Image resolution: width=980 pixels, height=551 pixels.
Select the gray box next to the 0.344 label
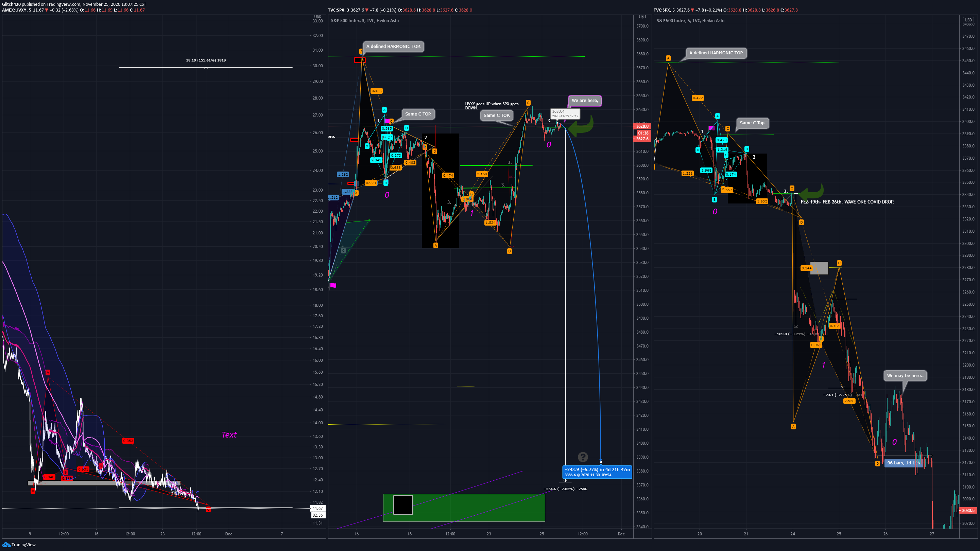[819, 268]
